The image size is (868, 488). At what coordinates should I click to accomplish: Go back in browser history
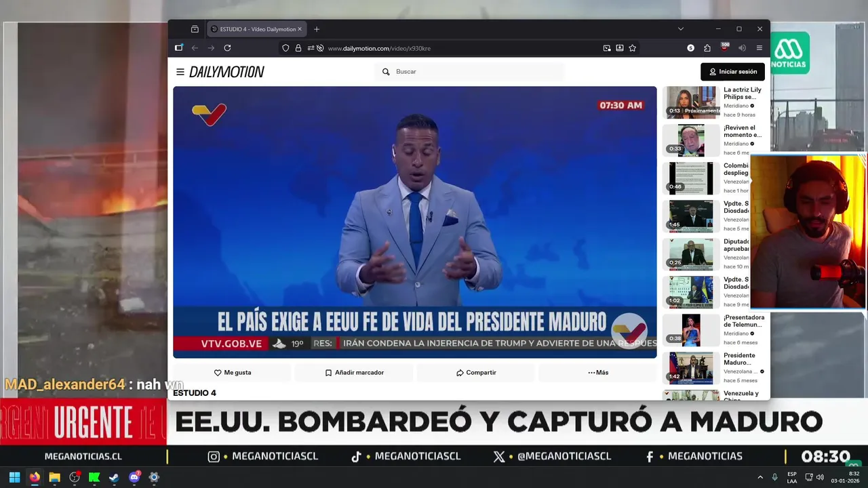[195, 48]
